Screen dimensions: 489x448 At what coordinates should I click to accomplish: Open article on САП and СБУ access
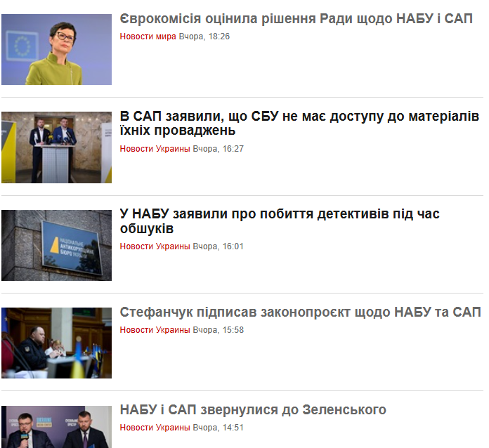[x=299, y=123]
